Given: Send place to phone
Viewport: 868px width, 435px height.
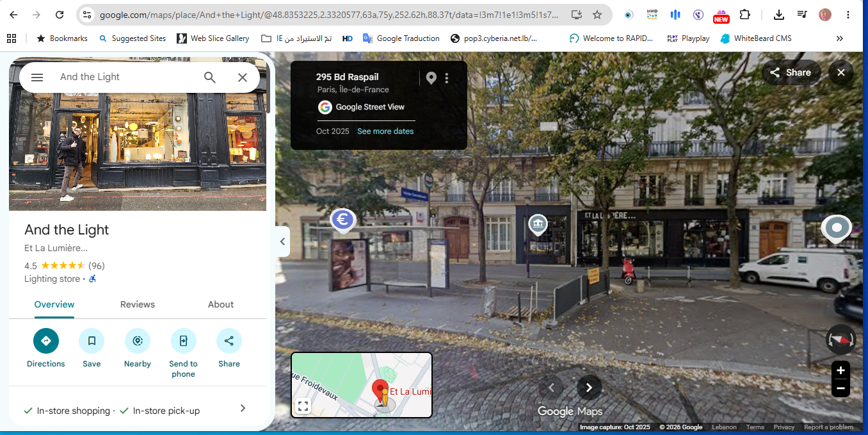Looking at the screenshot, I should click(x=183, y=341).
